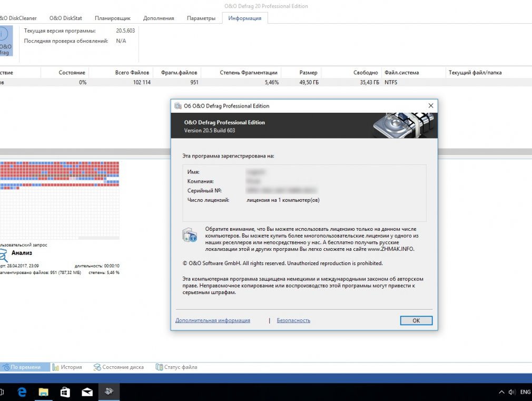Close the About O&O Defrag dialog
Image resolution: width=532 pixels, height=401 pixels.
tap(430, 105)
